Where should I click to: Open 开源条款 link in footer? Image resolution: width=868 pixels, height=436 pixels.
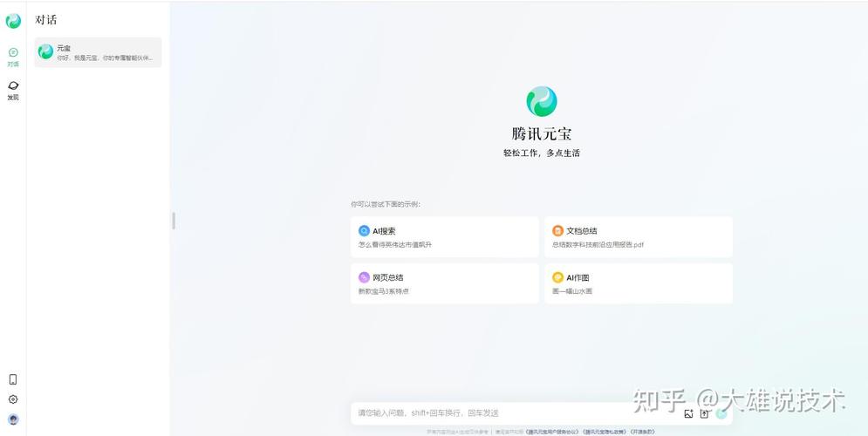(x=642, y=432)
